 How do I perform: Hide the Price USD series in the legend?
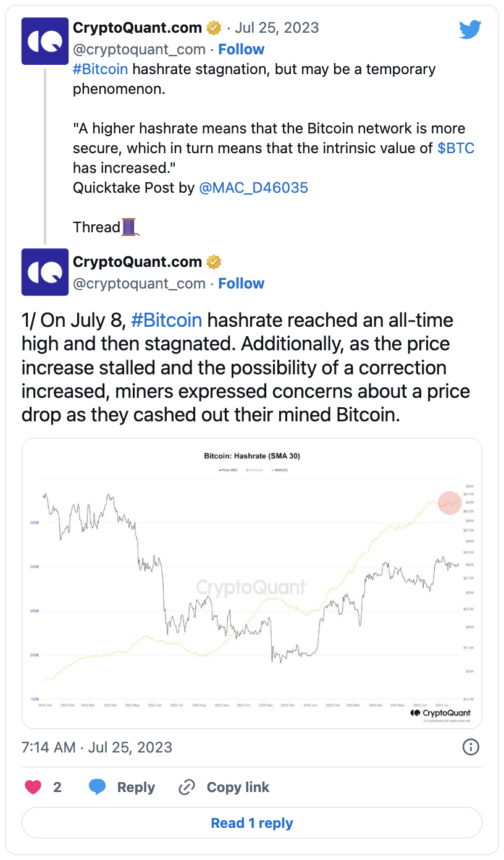click(x=229, y=468)
